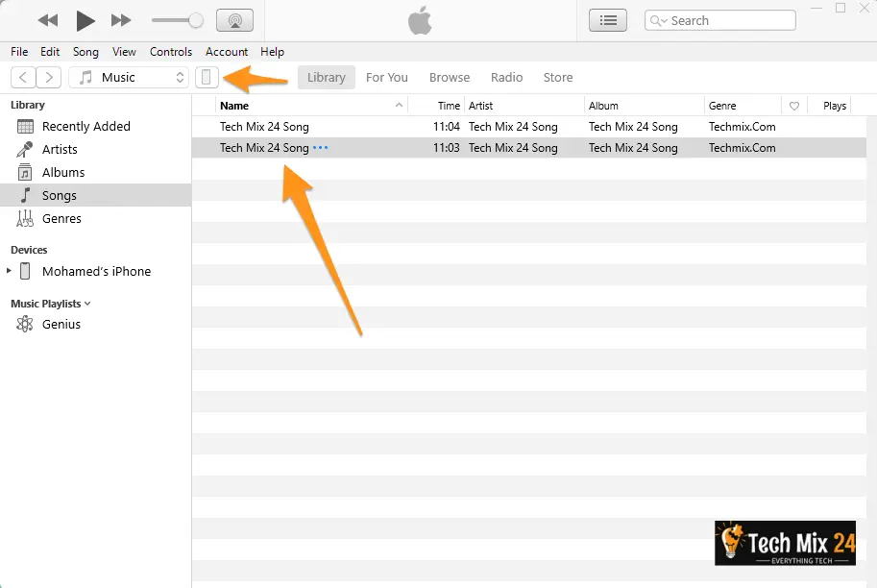
Task: Open the Song menu
Action: point(85,52)
